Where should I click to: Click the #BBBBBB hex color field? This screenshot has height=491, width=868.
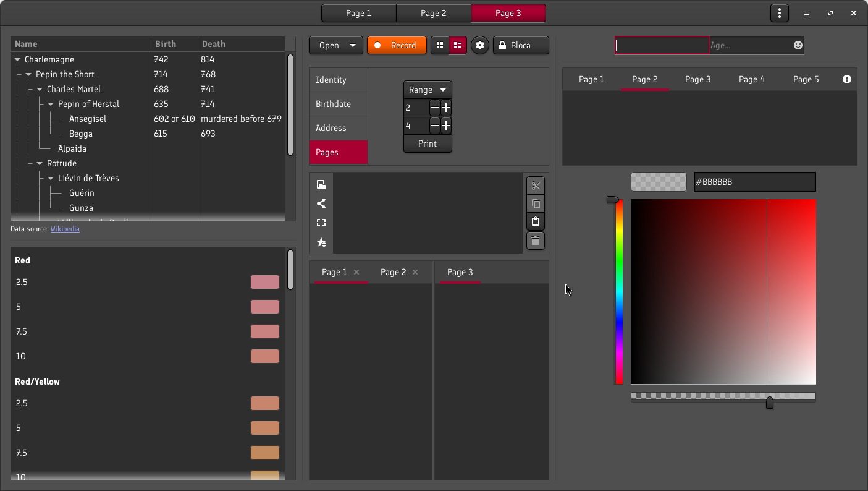755,182
